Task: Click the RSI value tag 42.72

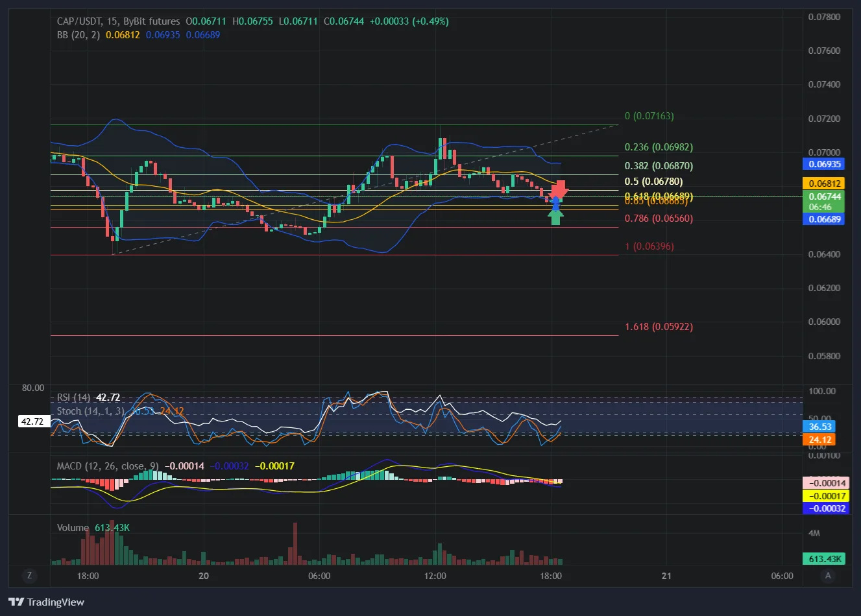Action: [33, 421]
